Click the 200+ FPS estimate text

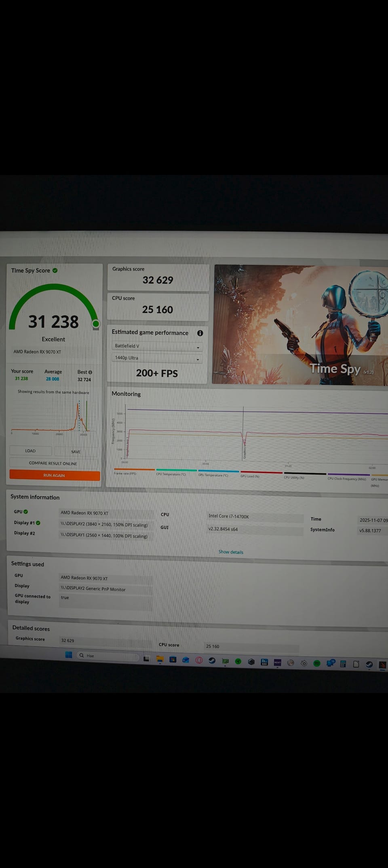pyautogui.click(x=157, y=373)
